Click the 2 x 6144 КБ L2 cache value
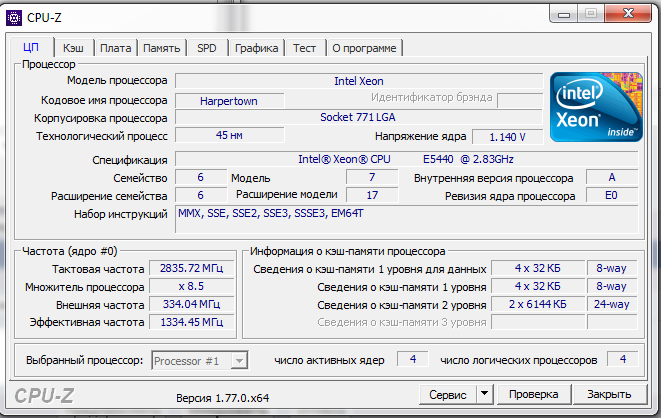Image resolution: width=661 pixels, height=418 pixels. 538,304
